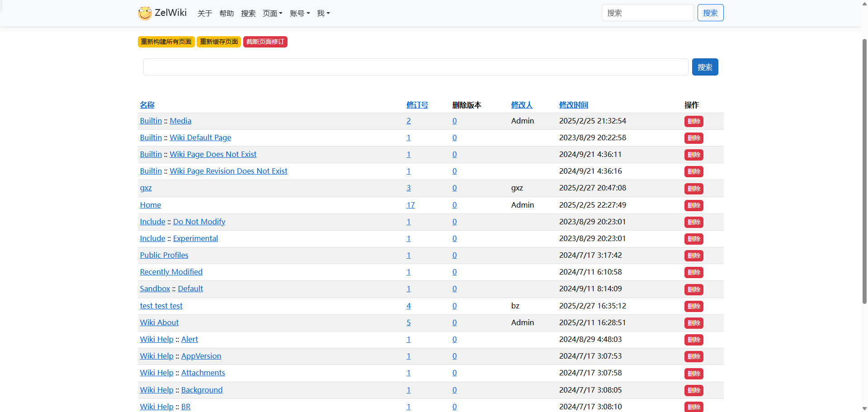Screen dimensions: 868x412
Task: Sort the table by 名称 column
Action: [x=147, y=105]
